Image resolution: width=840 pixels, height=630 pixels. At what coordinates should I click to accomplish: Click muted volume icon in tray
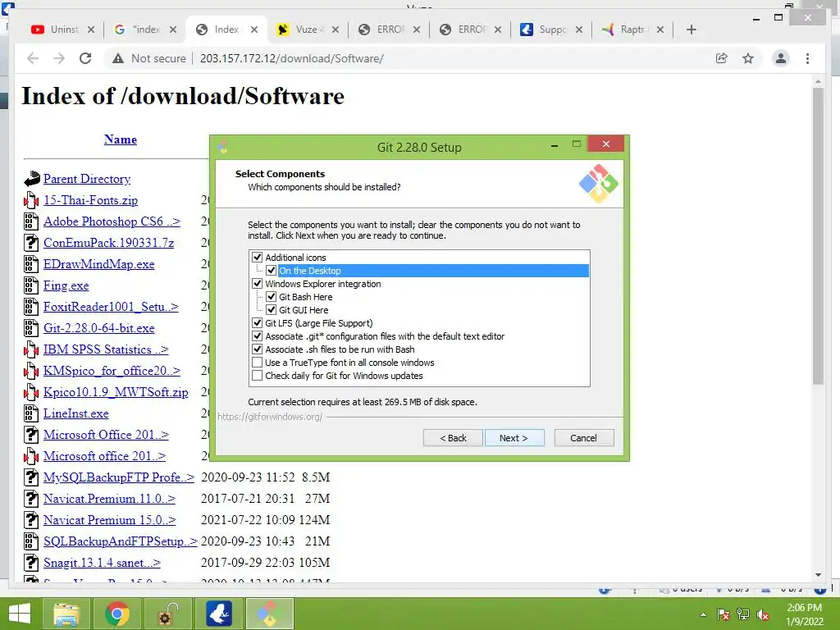click(x=763, y=614)
